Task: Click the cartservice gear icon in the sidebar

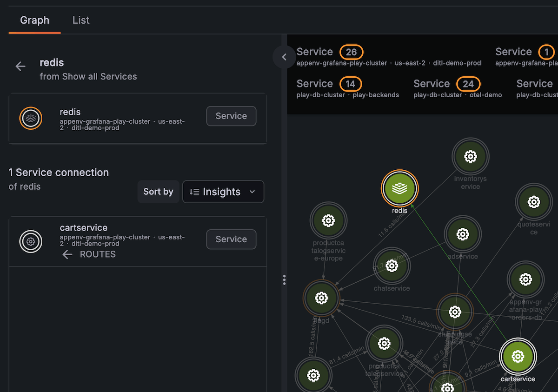Action: coord(31,241)
